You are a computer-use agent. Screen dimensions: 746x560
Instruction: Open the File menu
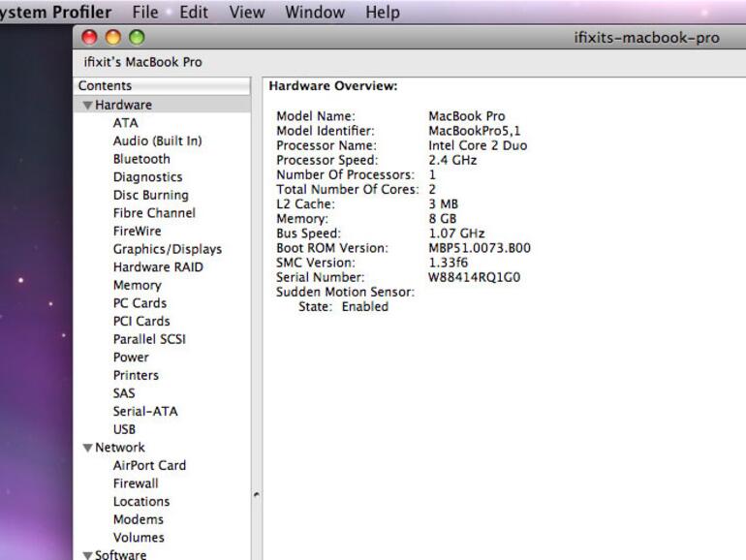point(145,12)
